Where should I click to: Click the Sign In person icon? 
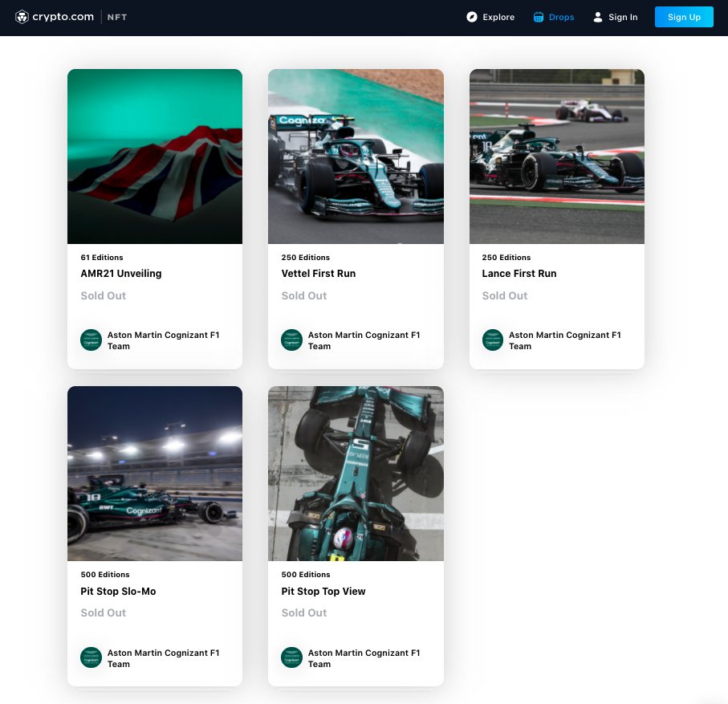point(597,16)
